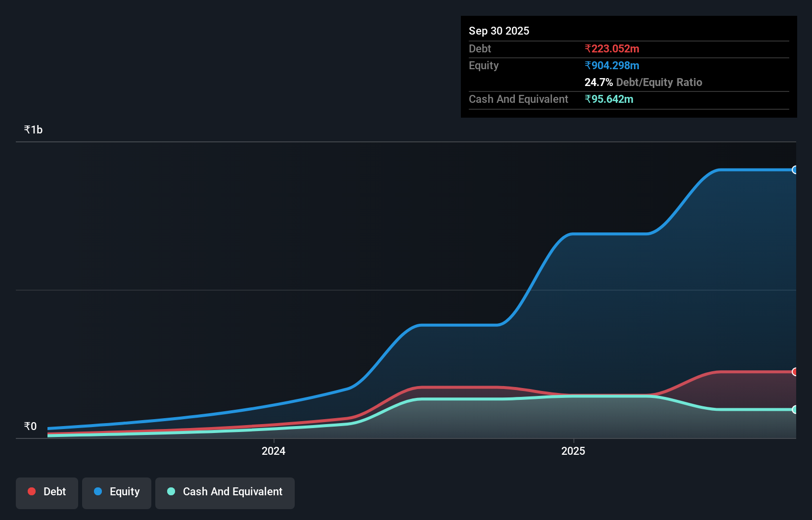The image size is (812, 520).
Task: Select the 2024 axis label
Action: (273, 450)
